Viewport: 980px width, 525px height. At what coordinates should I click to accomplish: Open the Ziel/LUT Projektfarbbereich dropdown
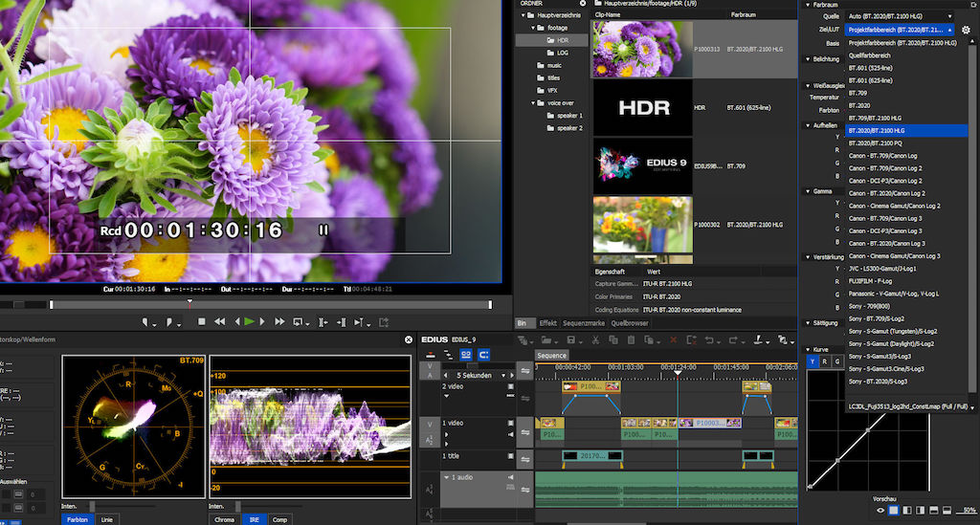pyautogui.click(x=900, y=30)
